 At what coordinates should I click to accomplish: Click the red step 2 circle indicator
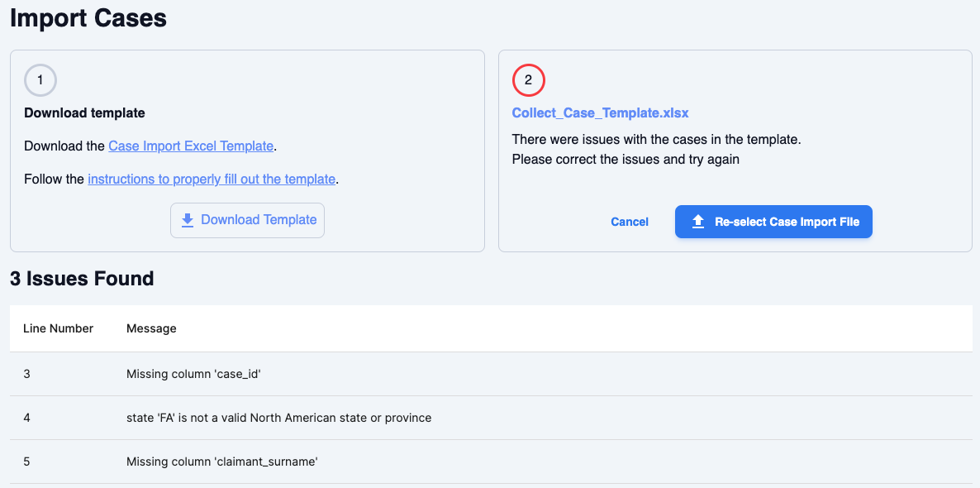pos(528,80)
